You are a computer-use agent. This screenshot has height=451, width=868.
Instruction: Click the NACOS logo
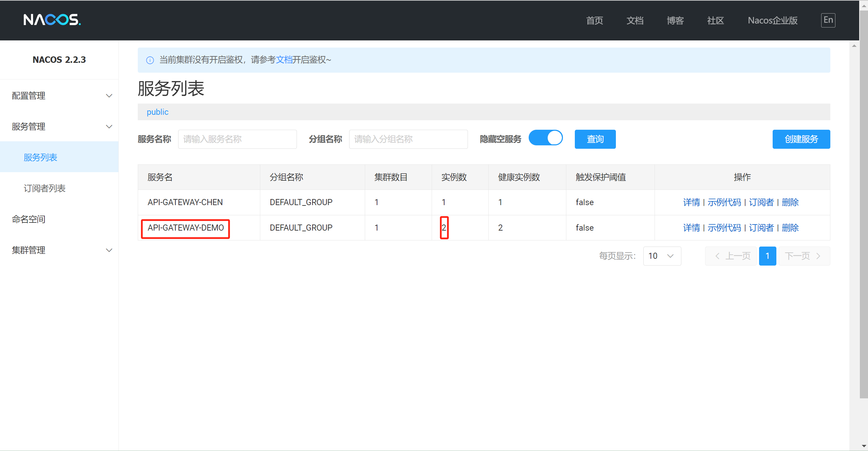52,20
